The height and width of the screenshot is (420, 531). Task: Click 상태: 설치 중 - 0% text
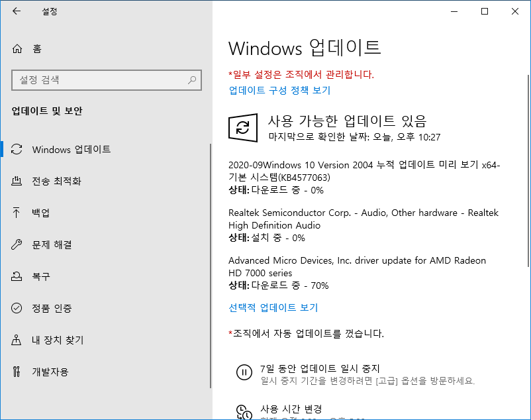tap(267, 238)
